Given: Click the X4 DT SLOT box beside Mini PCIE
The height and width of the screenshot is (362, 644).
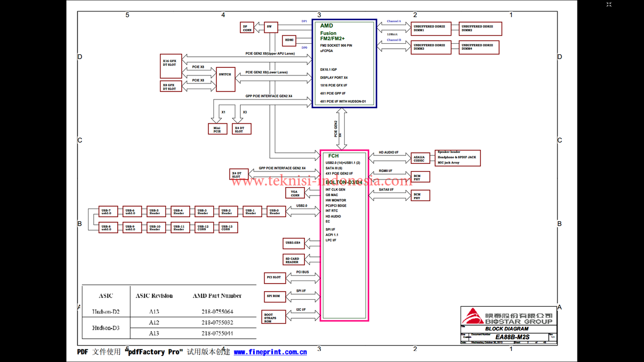Looking at the screenshot, I should click(x=242, y=129).
